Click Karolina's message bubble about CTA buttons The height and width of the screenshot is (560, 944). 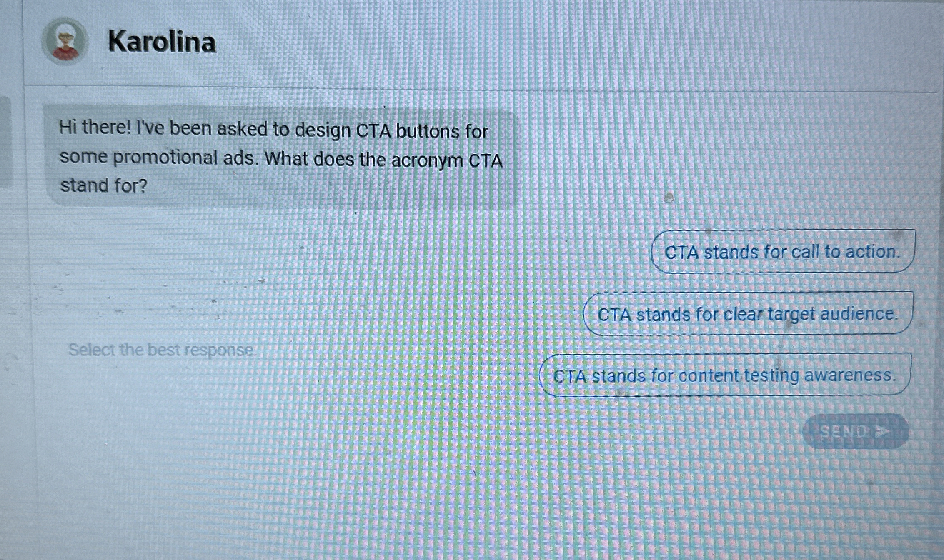point(283,156)
